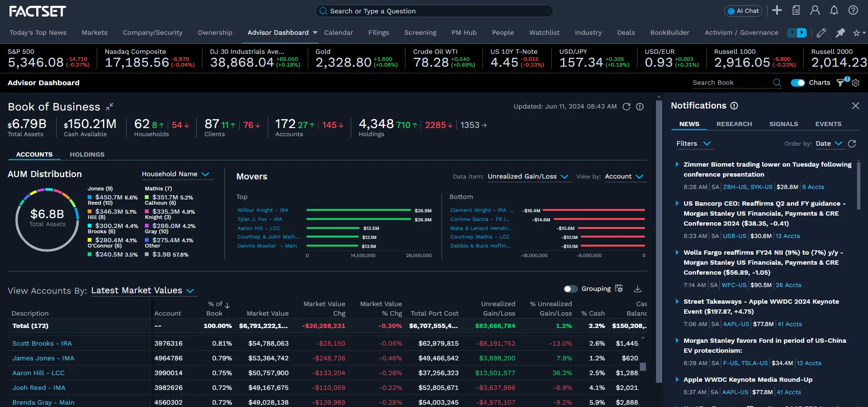Open the Household Name dropdown
The image size is (868, 407).
(x=175, y=174)
